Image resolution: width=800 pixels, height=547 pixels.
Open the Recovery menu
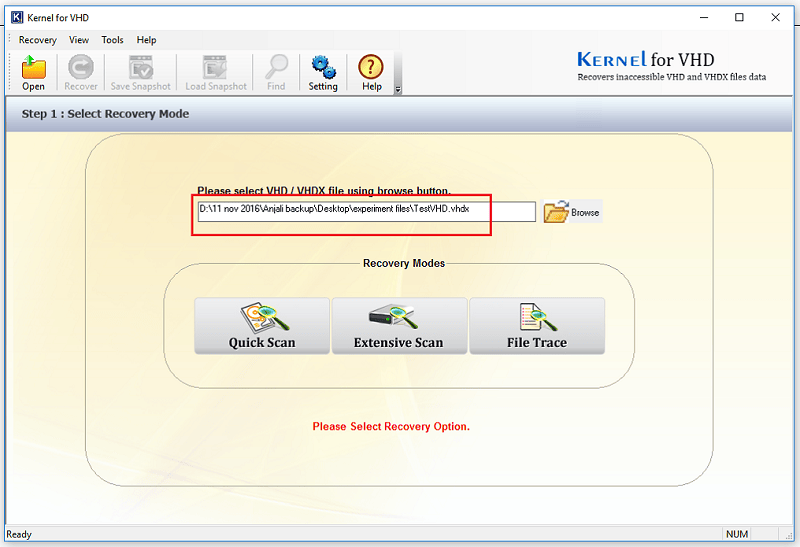37,40
